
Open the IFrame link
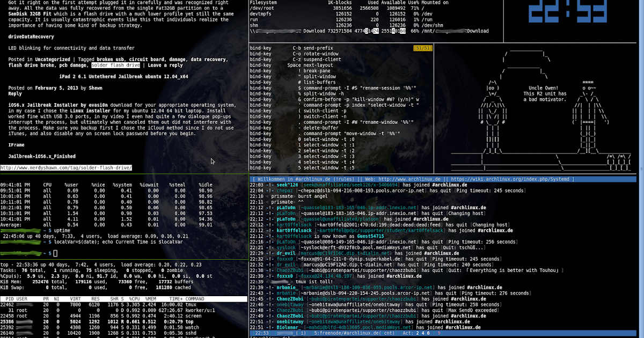(17, 145)
